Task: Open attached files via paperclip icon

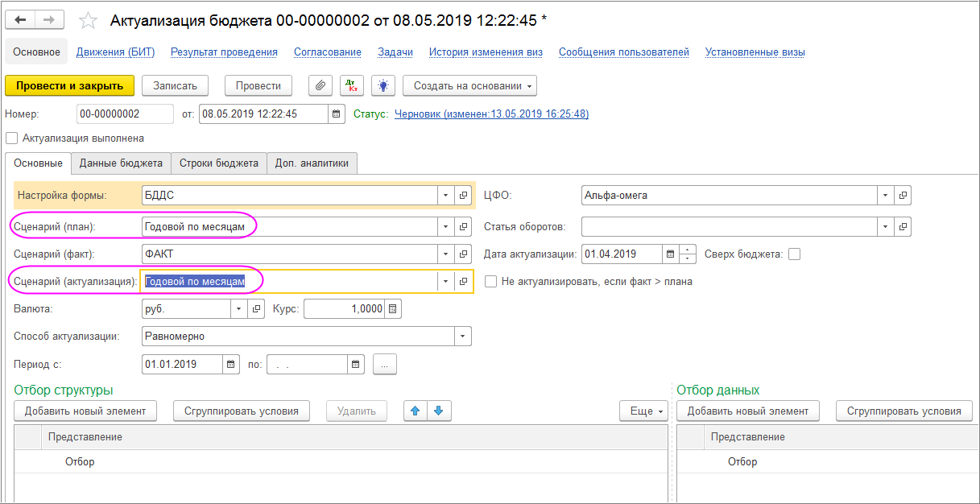Action: click(x=320, y=86)
